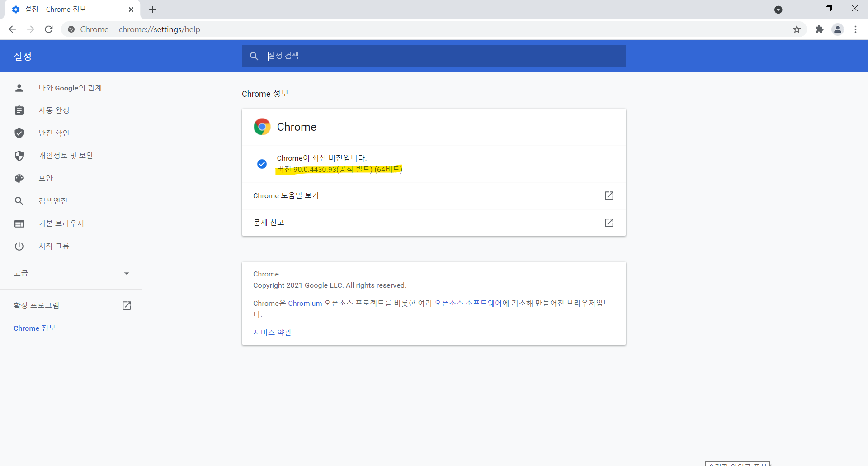Open '확장 프로그램' link in sidebar
This screenshot has width=868, height=466.
click(x=37, y=305)
